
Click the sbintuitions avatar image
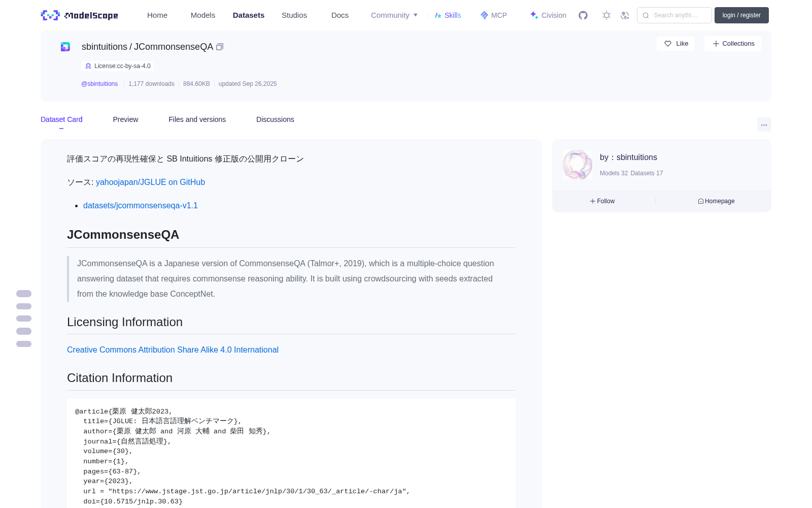click(x=577, y=165)
